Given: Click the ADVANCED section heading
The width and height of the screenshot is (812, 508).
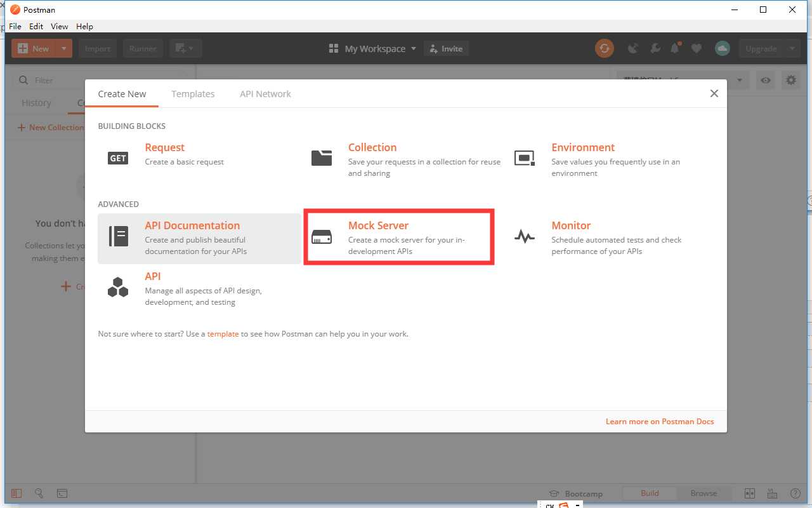Looking at the screenshot, I should point(119,204).
